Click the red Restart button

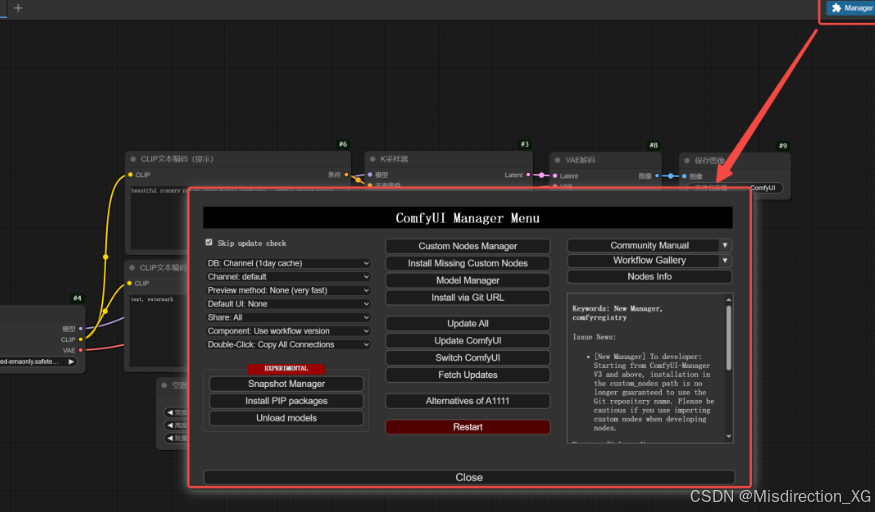point(468,427)
